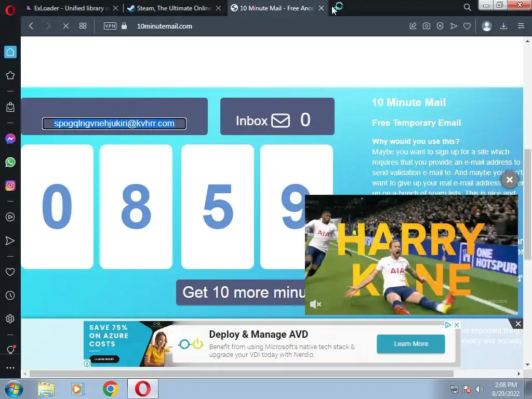Open the ad blocker shield icon
The width and height of the screenshot is (532, 399).
pos(440,26)
